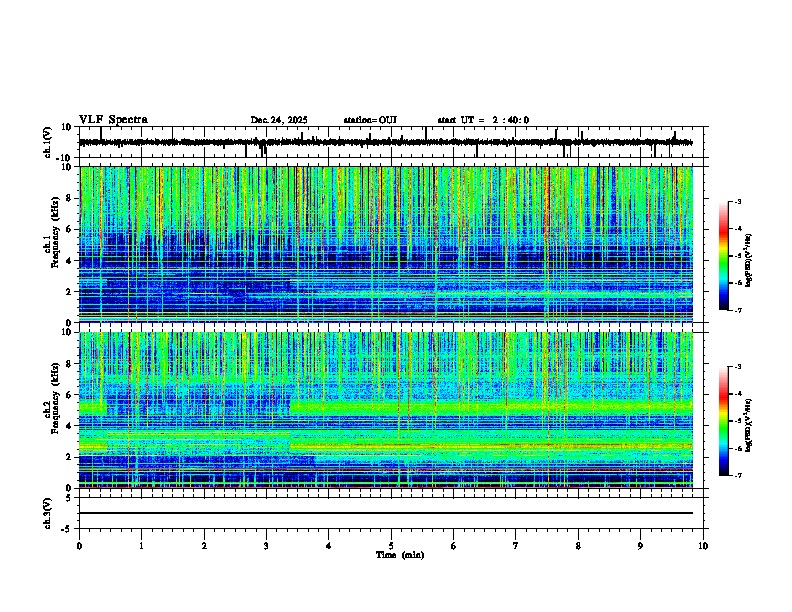This screenshot has height=612, width=792.
Task: Click the "5" tick of ch.3(V) axis
Action: (69, 497)
